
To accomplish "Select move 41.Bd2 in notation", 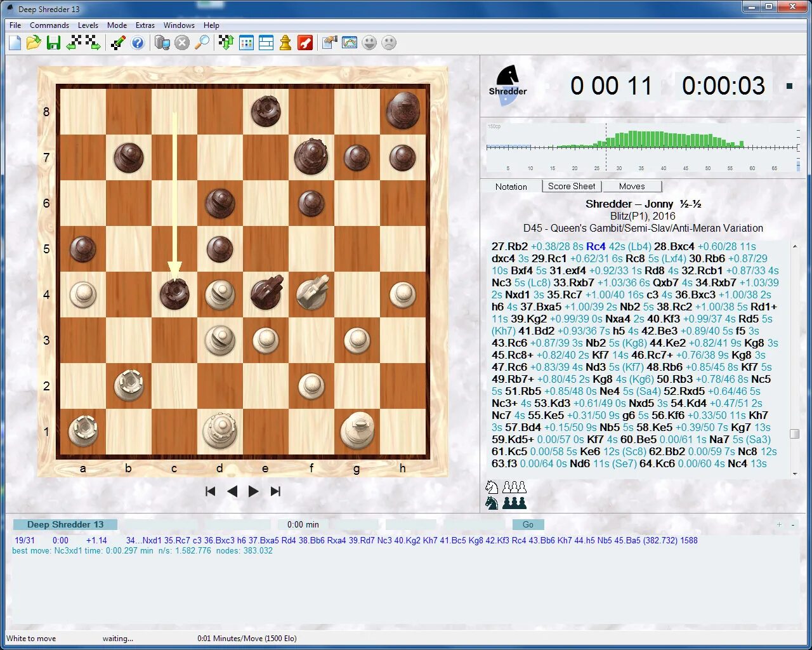I will coord(537,331).
